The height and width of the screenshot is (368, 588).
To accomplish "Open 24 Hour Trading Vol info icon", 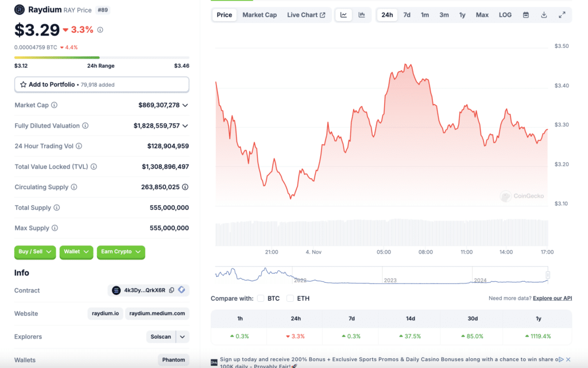I will pos(79,146).
